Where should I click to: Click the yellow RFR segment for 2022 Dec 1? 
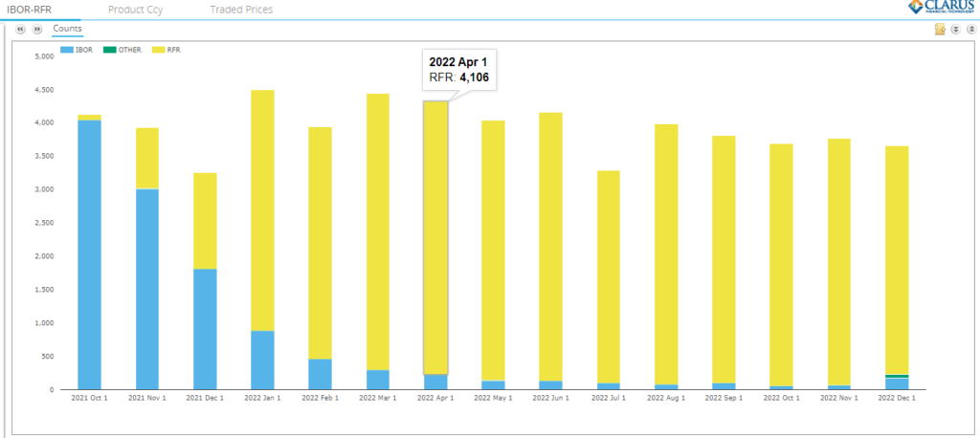click(897, 260)
